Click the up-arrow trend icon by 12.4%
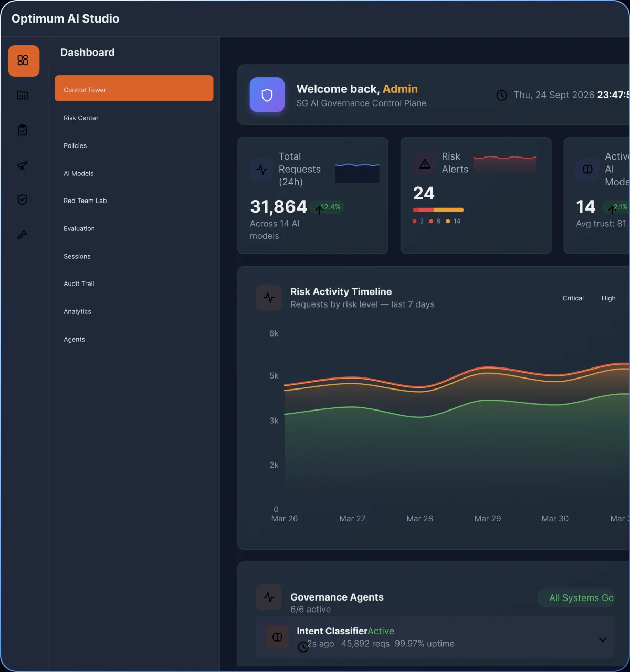 319,210
